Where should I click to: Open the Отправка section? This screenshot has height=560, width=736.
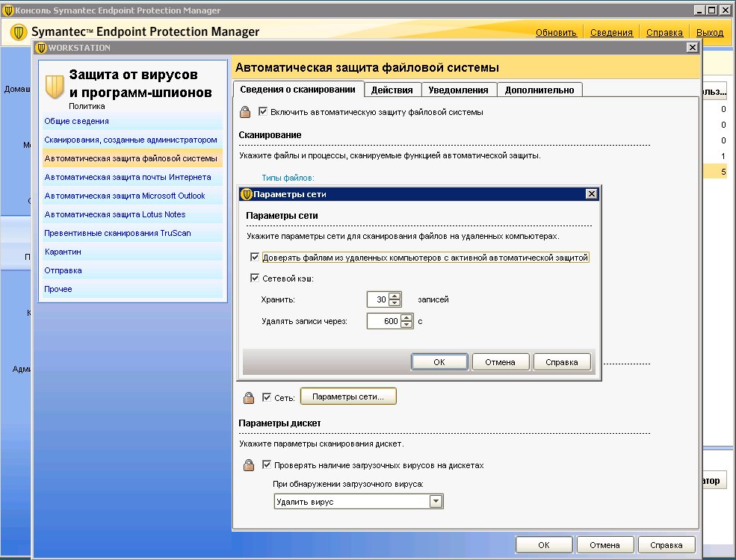tap(132, 270)
